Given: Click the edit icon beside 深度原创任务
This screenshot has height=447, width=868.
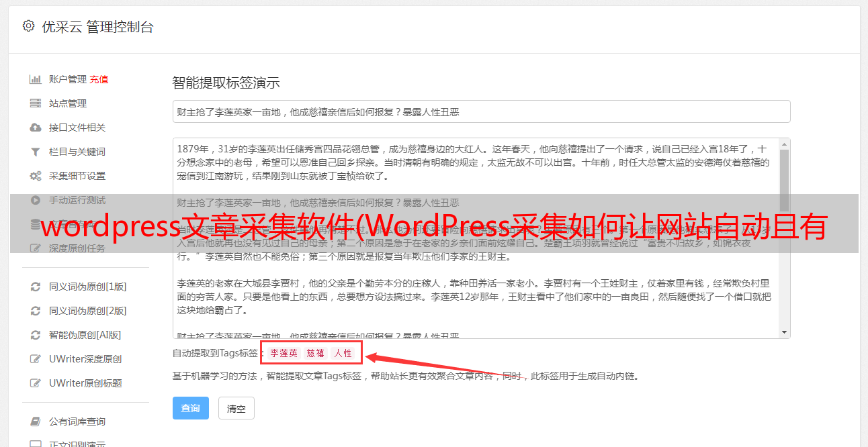Looking at the screenshot, I should point(35,248).
